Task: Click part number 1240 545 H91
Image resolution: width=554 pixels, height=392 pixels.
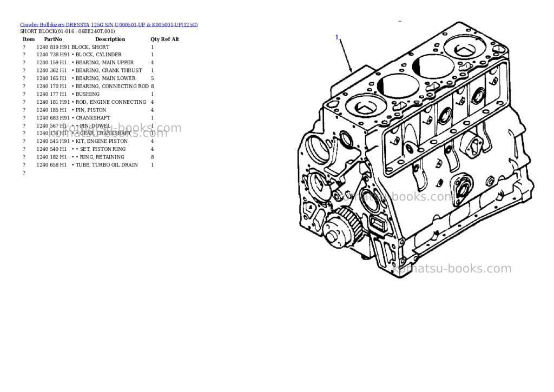Action: pyautogui.click(x=53, y=141)
